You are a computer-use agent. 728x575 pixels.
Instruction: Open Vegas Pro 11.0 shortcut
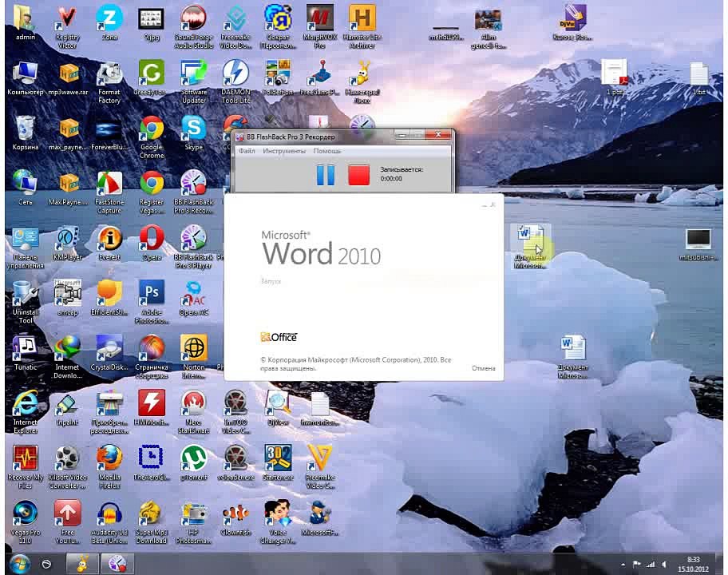pyautogui.click(x=25, y=522)
